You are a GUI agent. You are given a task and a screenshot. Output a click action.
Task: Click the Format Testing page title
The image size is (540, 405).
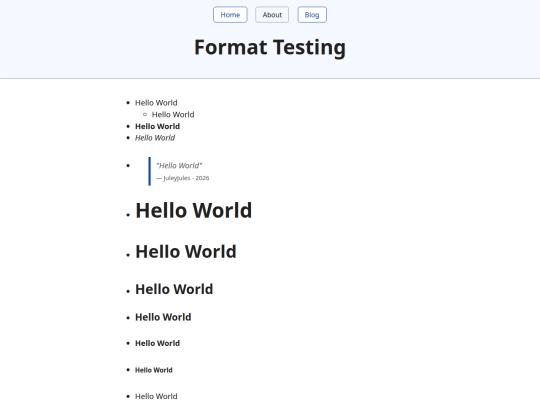click(270, 47)
